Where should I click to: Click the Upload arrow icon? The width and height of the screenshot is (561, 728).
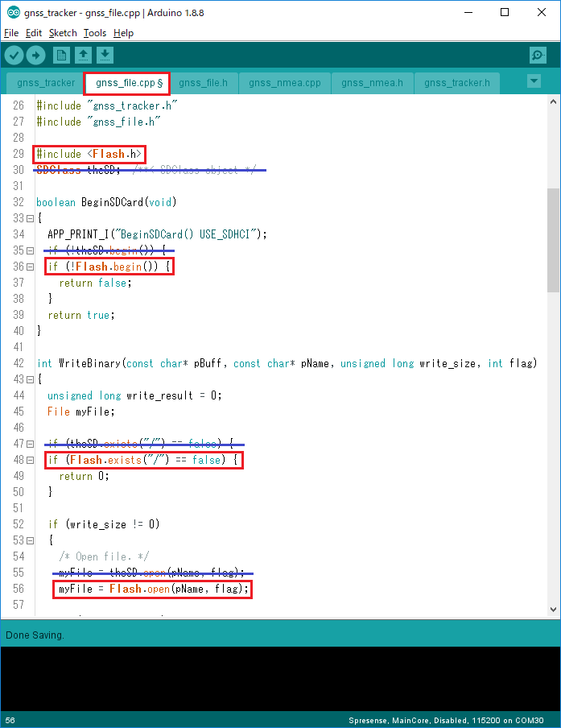pos(36,55)
